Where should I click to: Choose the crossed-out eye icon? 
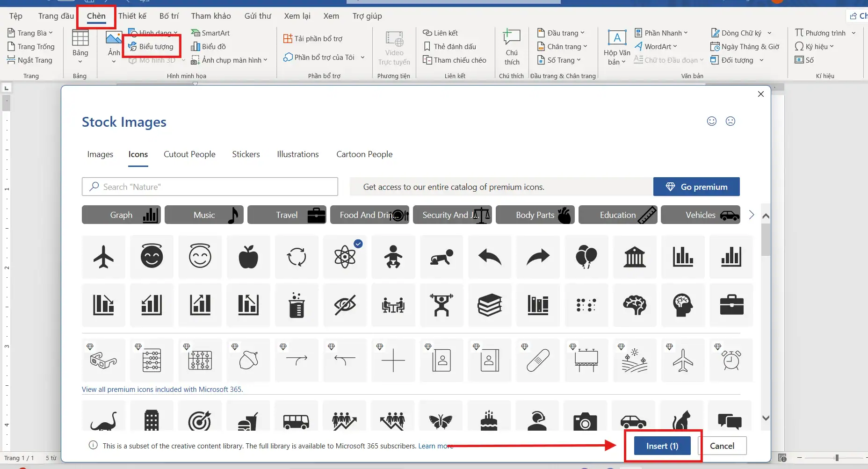coord(345,305)
